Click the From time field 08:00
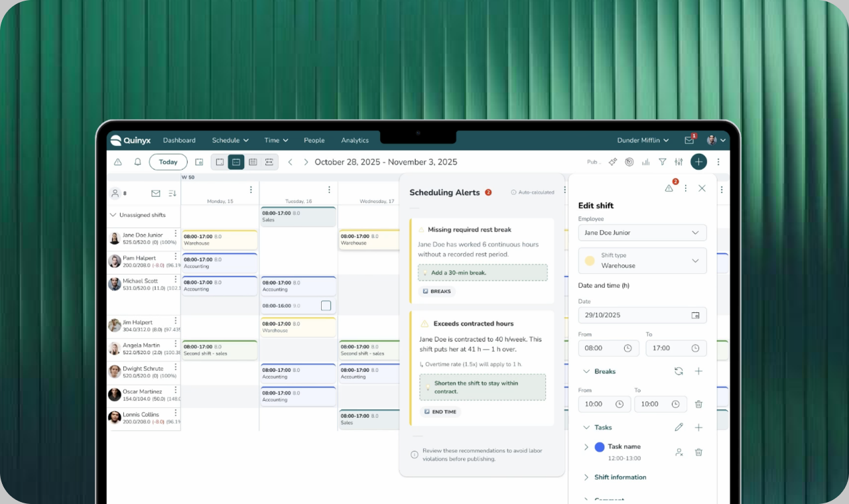This screenshot has width=849, height=504. point(608,348)
